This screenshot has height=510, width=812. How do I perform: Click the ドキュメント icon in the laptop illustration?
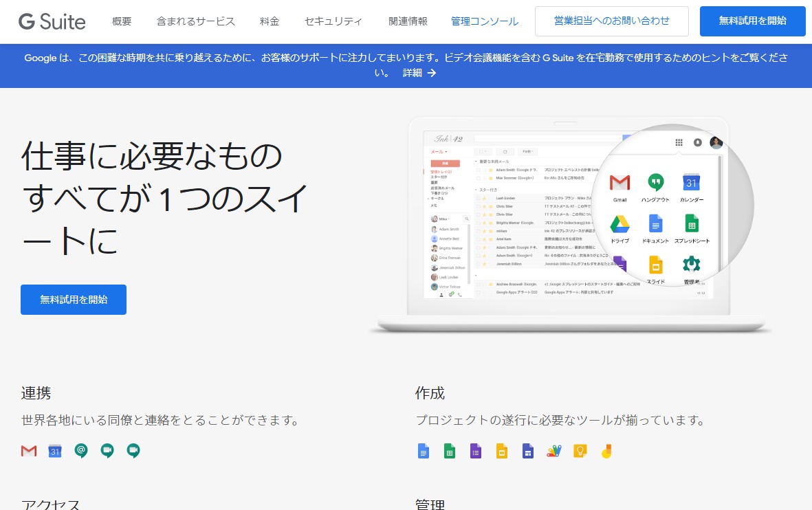point(656,224)
